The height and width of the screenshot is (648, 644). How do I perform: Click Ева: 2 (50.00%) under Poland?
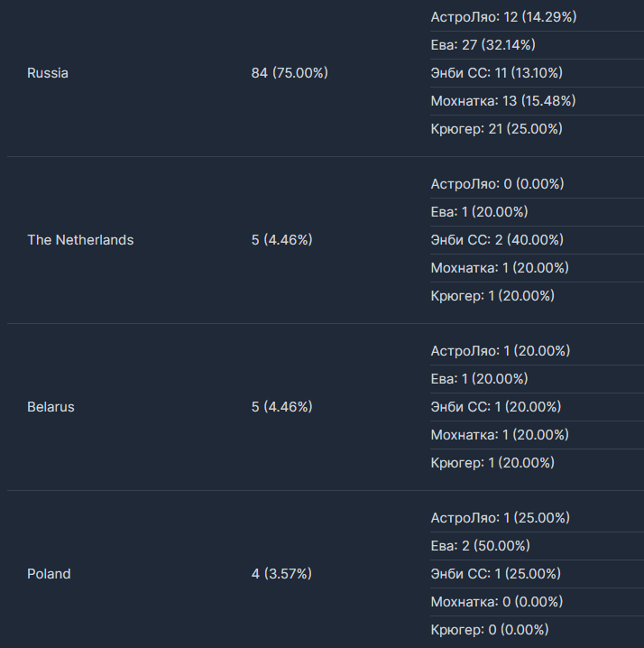[481, 546]
